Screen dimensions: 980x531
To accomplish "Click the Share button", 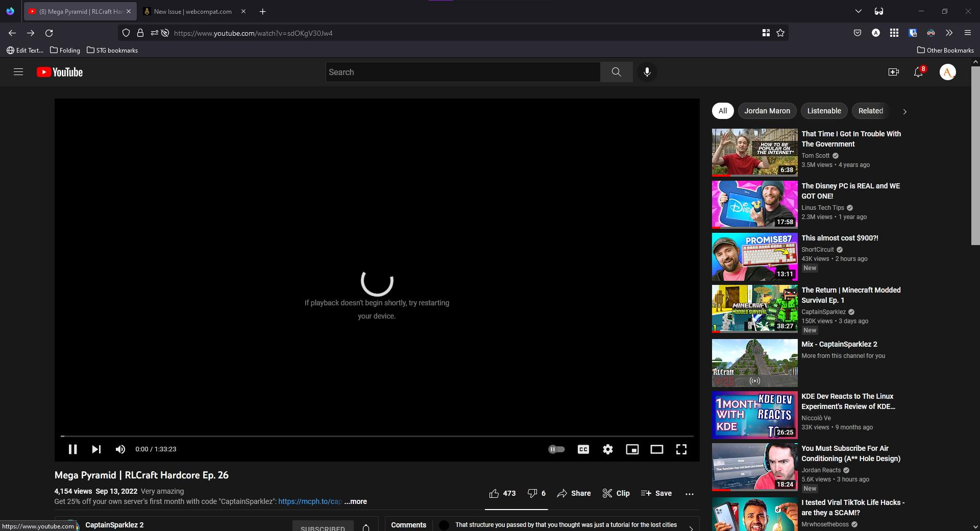I will coord(573,493).
